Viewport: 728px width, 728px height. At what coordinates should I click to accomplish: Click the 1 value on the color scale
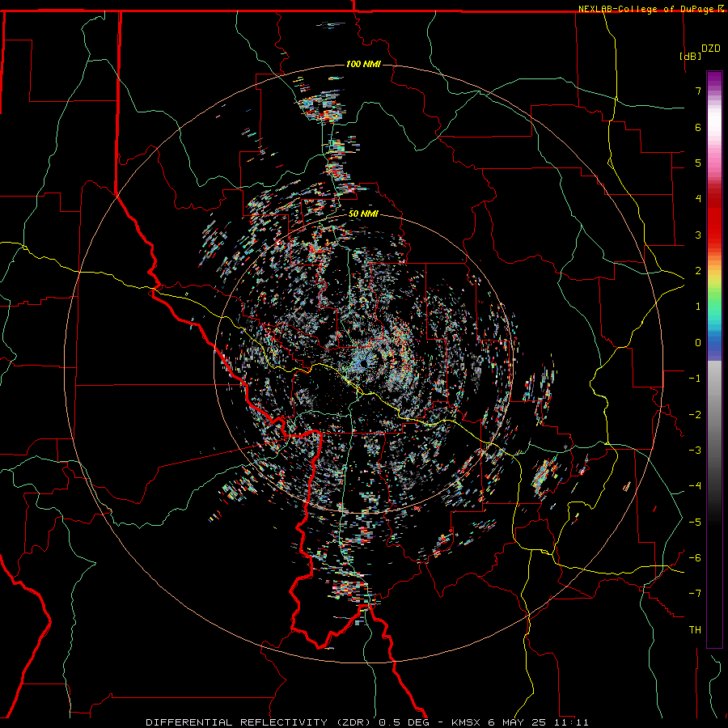coord(698,307)
